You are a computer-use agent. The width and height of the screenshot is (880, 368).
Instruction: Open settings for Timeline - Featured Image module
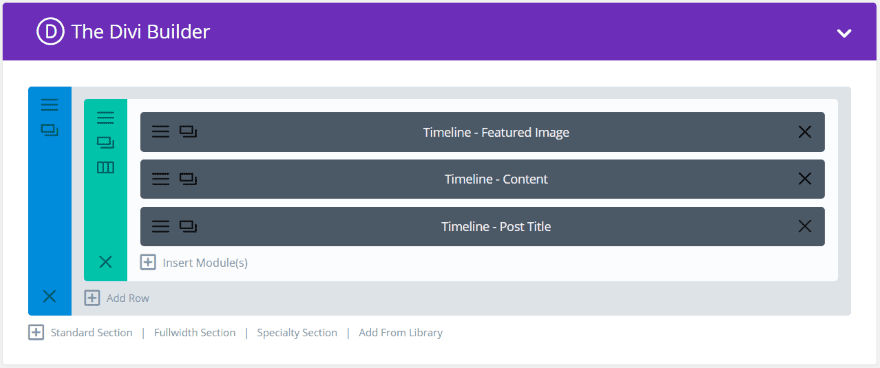tap(161, 132)
